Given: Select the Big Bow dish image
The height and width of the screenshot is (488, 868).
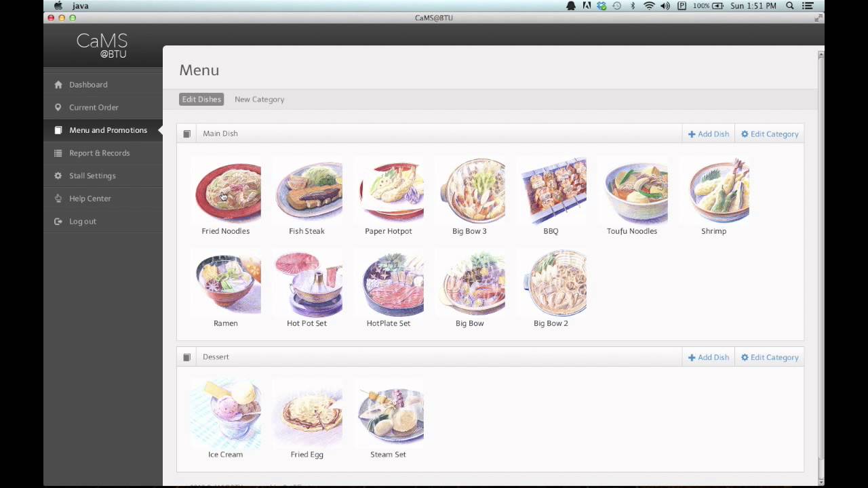Looking at the screenshot, I should (x=470, y=283).
